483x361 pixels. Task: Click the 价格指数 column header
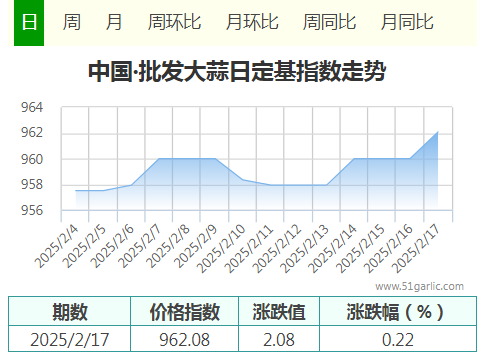[x=184, y=311]
